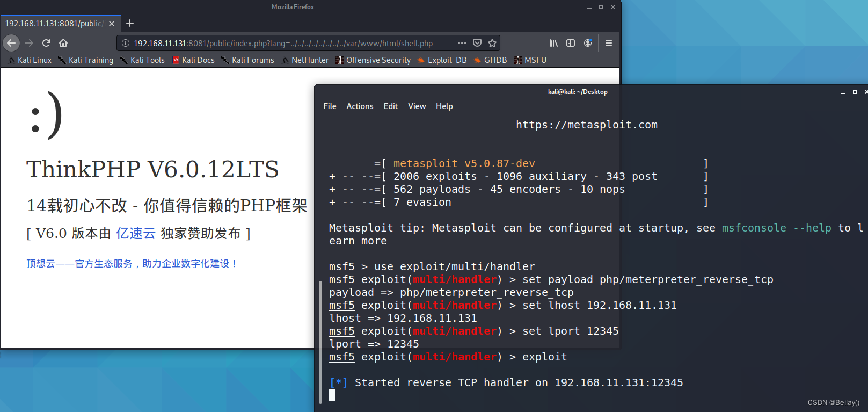Click the '562 payloads' banner line
Viewport: 868px width, 412px height.
[x=519, y=189]
